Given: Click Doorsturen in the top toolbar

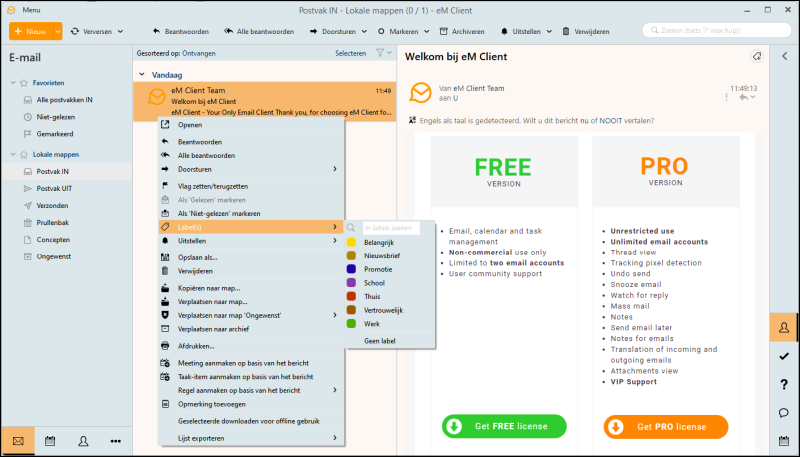Looking at the screenshot, I should click(333, 31).
